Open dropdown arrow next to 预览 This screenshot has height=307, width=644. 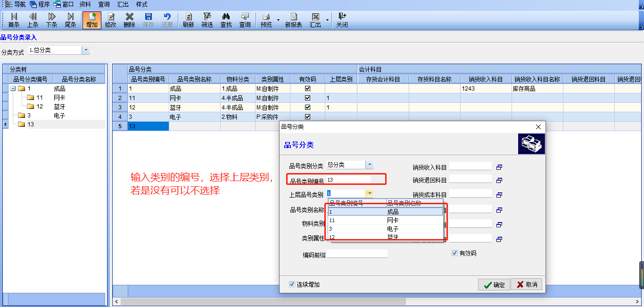278,20
